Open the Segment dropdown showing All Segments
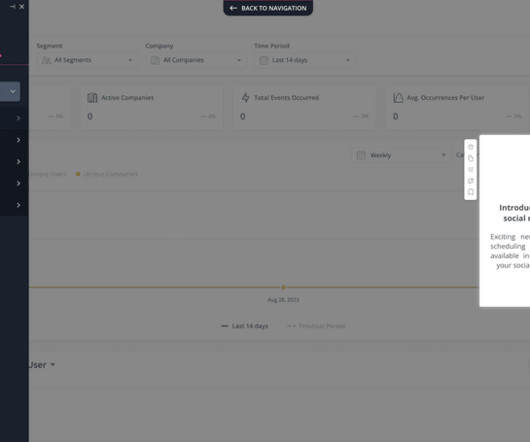 (87, 60)
